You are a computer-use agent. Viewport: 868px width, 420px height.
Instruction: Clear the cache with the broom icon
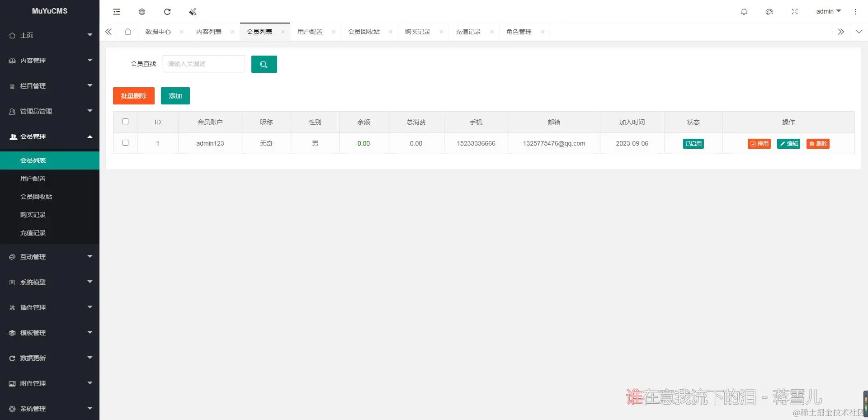click(x=192, y=12)
